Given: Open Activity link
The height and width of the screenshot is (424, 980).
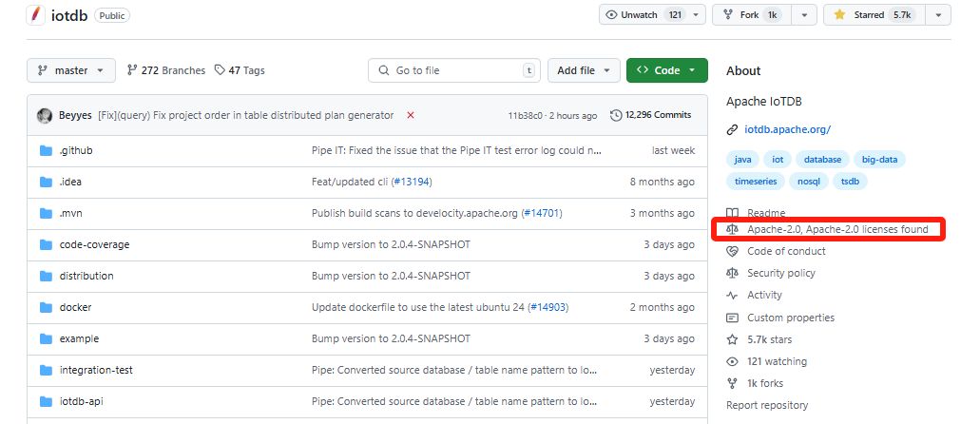Looking at the screenshot, I should coord(764,295).
